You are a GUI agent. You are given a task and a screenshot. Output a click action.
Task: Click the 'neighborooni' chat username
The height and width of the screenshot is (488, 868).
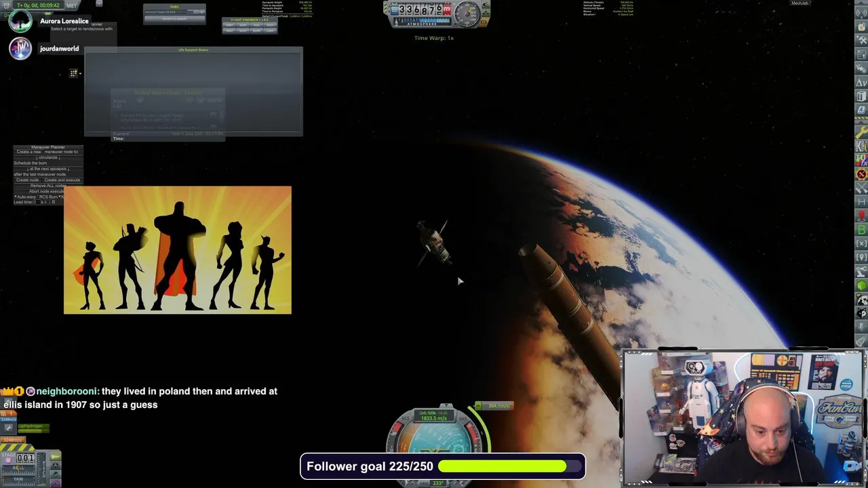[x=67, y=391]
